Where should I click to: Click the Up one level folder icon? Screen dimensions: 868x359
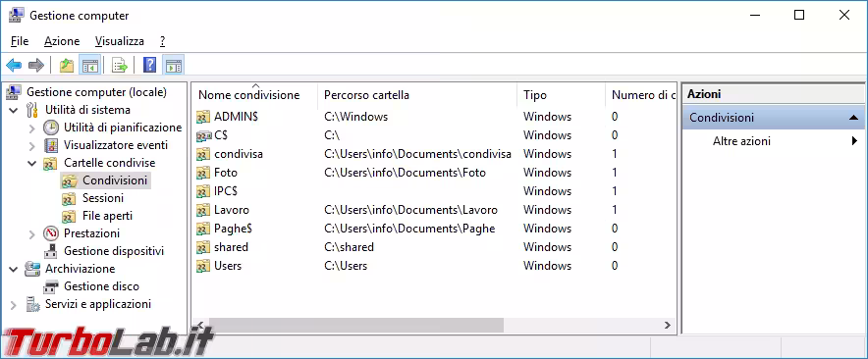point(67,66)
